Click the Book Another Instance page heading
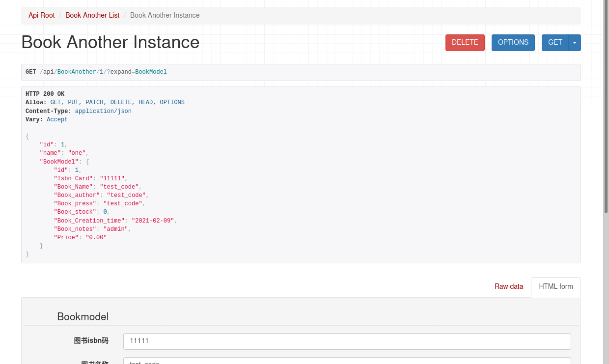The height and width of the screenshot is (364, 609). tap(111, 42)
